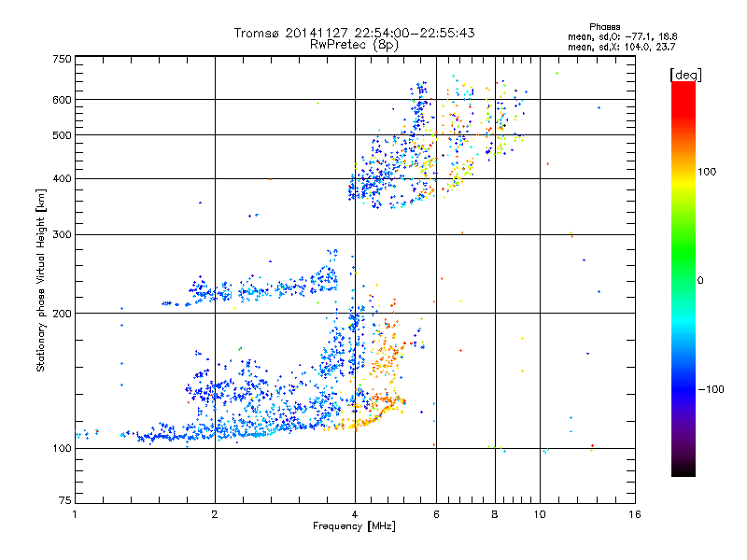The height and width of the screenshot is (560, 747).
Task: Click the x-axis label '6'
Action: (436, 514)
